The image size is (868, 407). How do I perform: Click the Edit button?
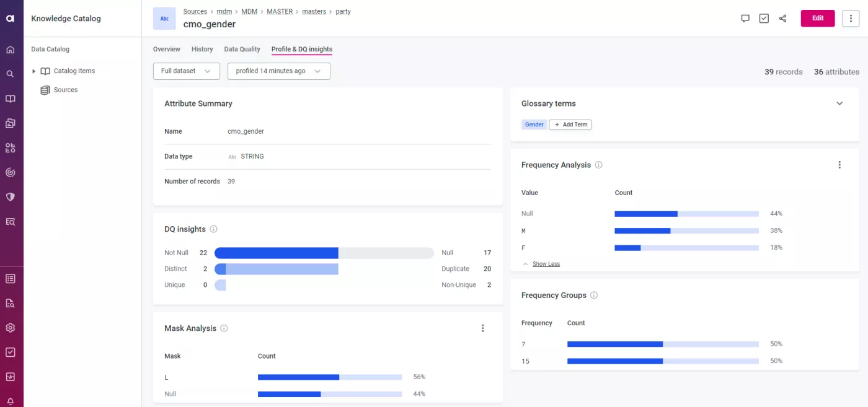pyautogui.click(x=817, y=18)
